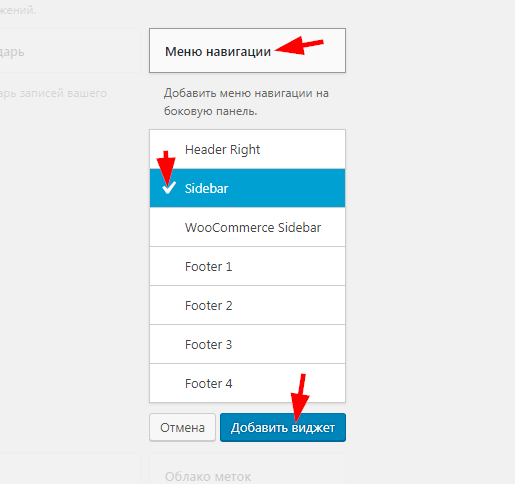Click the Отмена cancel button
Viewport: 515px width, 484px height.
(182, 427)
